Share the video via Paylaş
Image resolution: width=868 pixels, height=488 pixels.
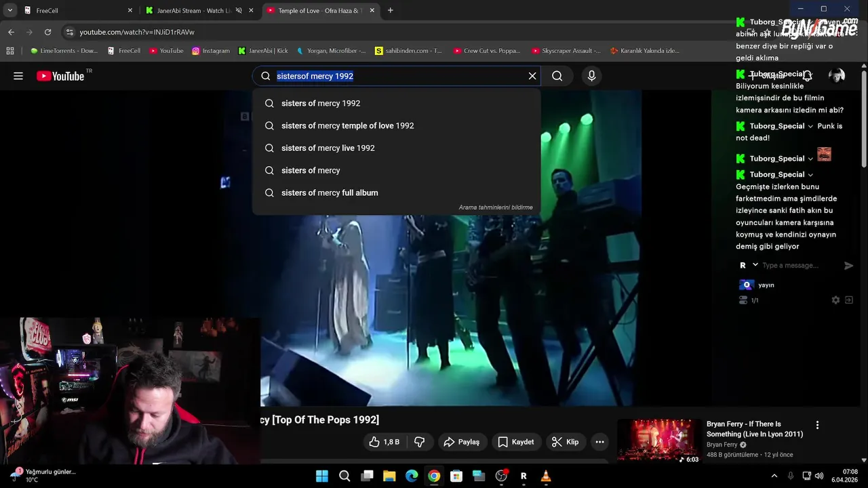(x=461, y=442)
